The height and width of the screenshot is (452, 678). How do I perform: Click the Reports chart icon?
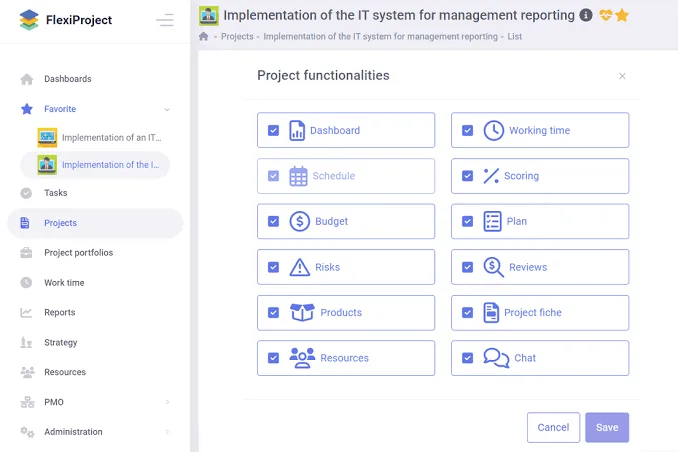[26, 312]
